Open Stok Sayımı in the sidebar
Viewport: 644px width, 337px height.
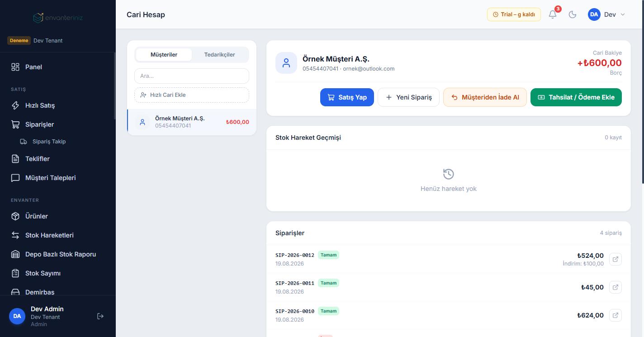(58, 273)
